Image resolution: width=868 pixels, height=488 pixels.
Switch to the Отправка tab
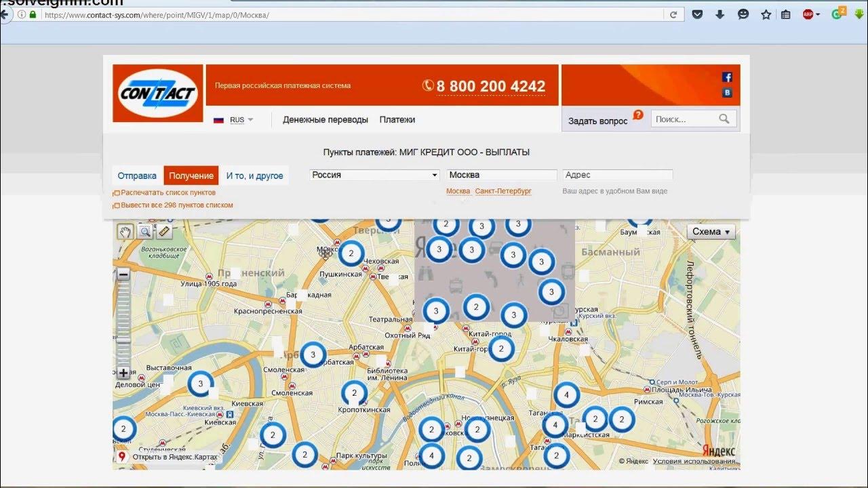click(x=137, y=176)
